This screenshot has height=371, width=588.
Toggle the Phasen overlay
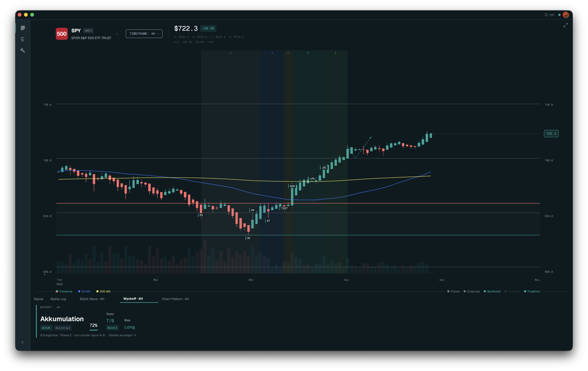tap(453, 291)
